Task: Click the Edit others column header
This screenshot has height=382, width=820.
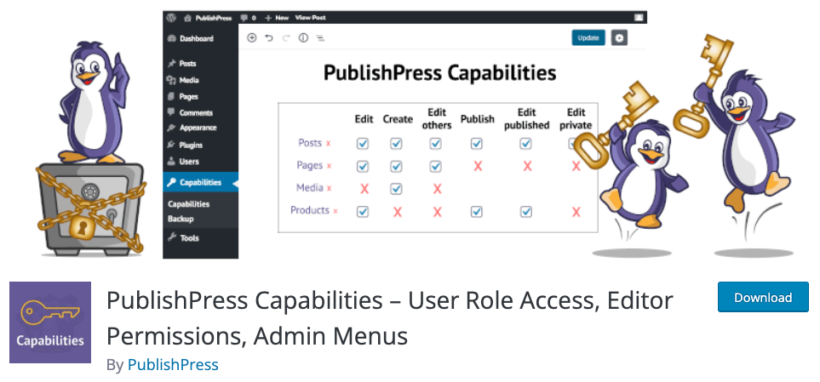Action: pyautogui.click(x=437, y=119)
